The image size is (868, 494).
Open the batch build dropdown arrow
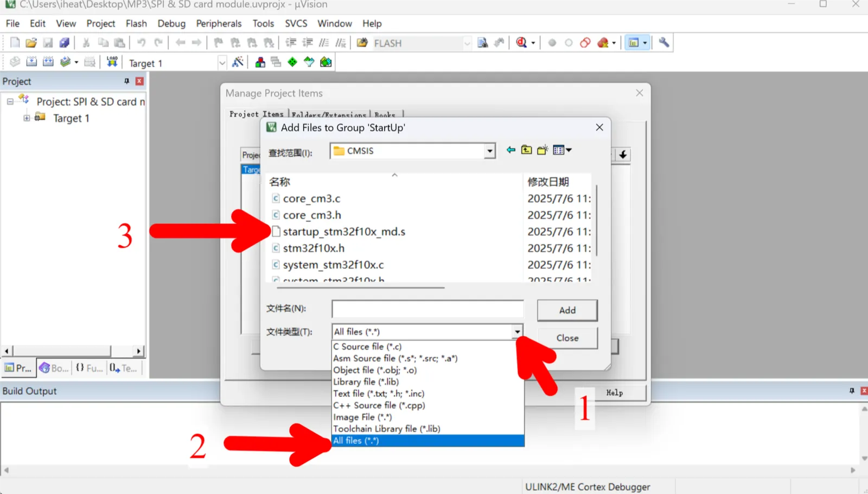coord(76,62)
